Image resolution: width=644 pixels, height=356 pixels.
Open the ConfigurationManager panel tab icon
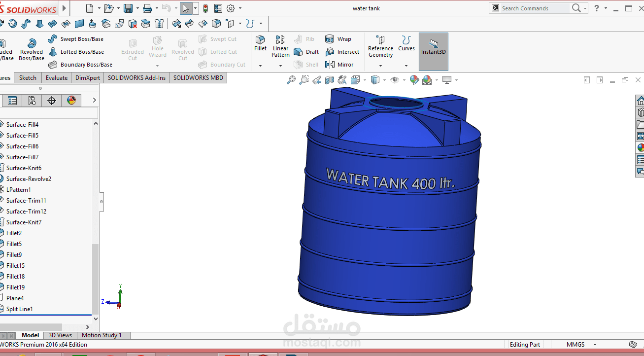[32, 101]
